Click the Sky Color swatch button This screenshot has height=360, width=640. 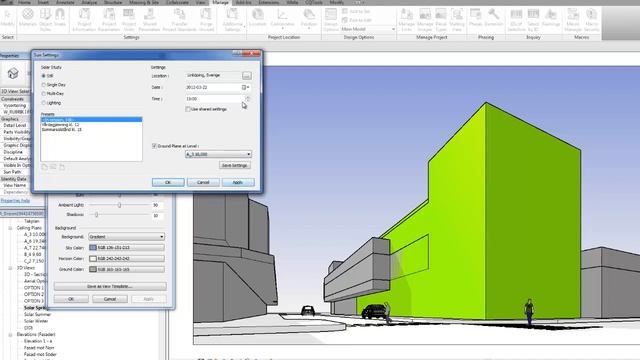(x=127, y=248)
